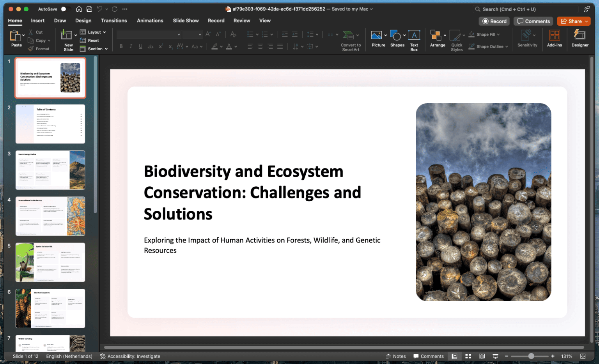Adjust the zoom slider
599x364 pixels.
[x=530, y=356]
